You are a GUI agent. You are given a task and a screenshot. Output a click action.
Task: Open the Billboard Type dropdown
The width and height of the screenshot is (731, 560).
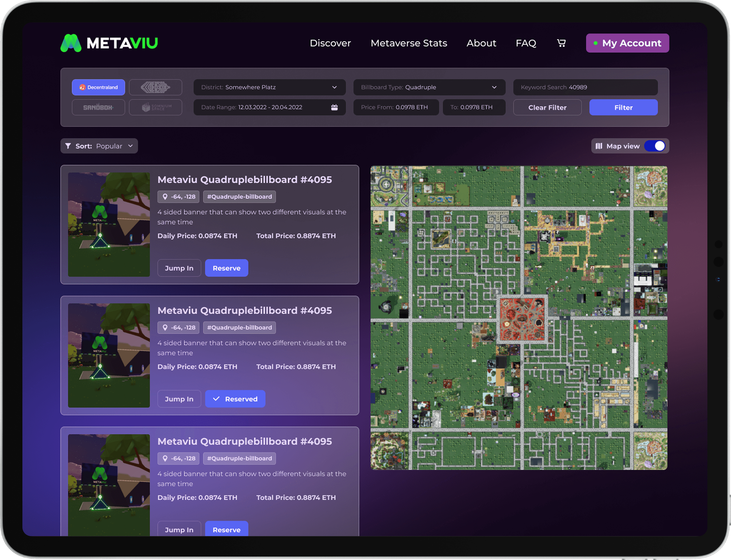[x=429, y=87]
